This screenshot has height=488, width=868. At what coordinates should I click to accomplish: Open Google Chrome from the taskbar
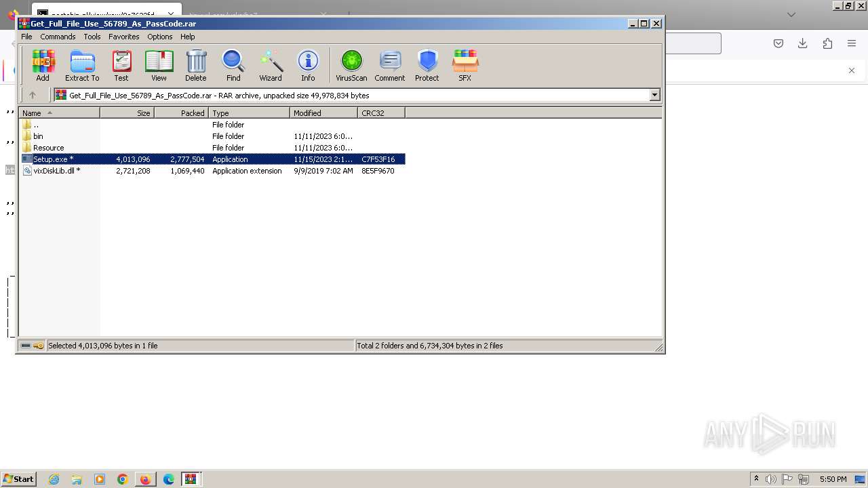click(123, 479)
